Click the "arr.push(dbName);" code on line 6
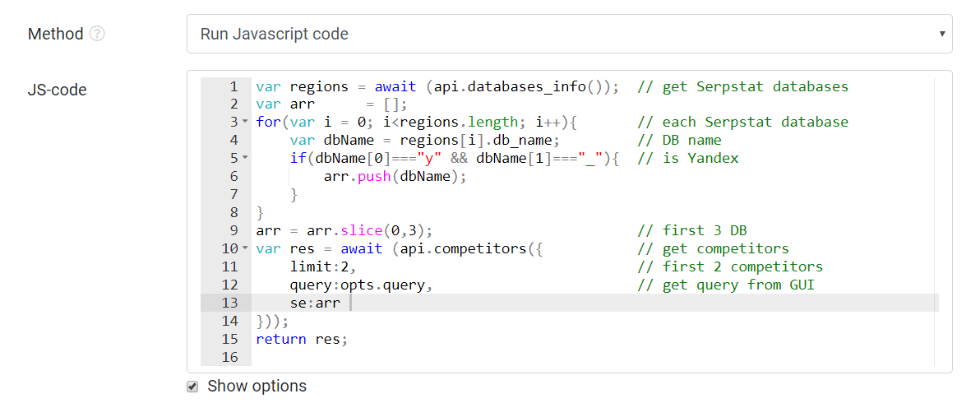Viewport: 980px width, 403px height. (x=395, y=176)
